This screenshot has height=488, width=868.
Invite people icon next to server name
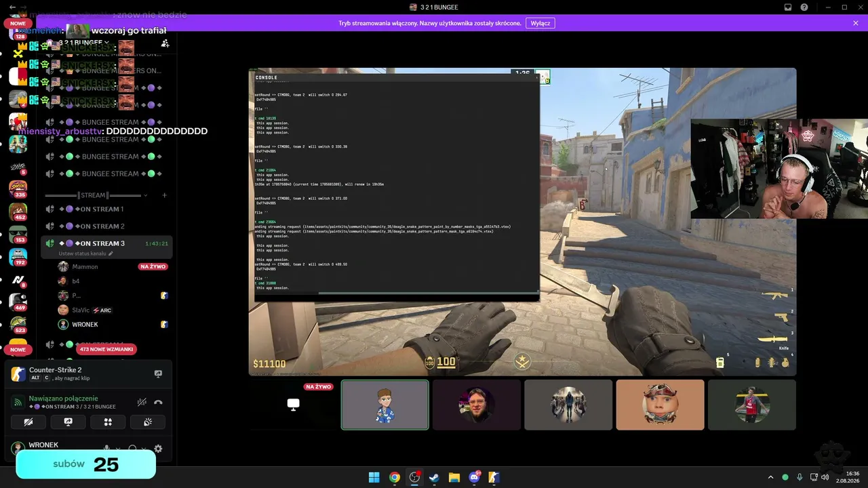point(165,43)
